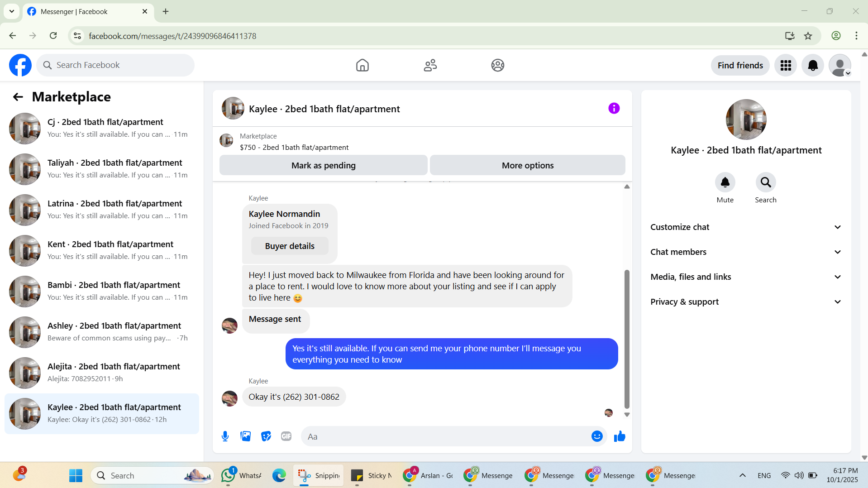Click the Windows taskbar Search box
The image size is (868, 488).
click(x=153, y=475)
